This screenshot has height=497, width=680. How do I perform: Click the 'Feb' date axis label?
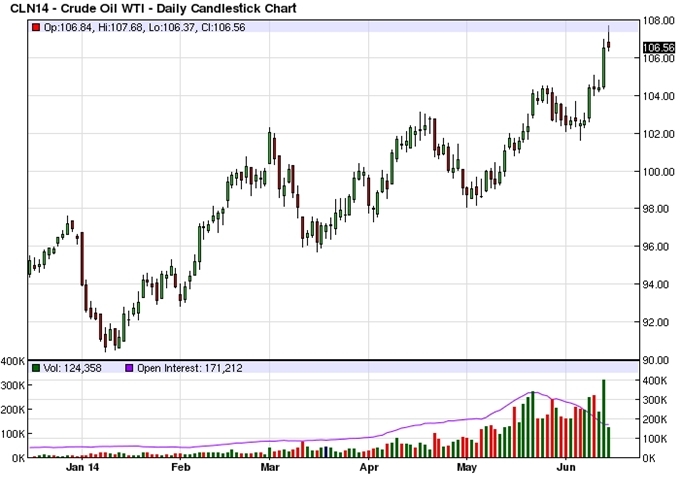(x=180, y=467)
